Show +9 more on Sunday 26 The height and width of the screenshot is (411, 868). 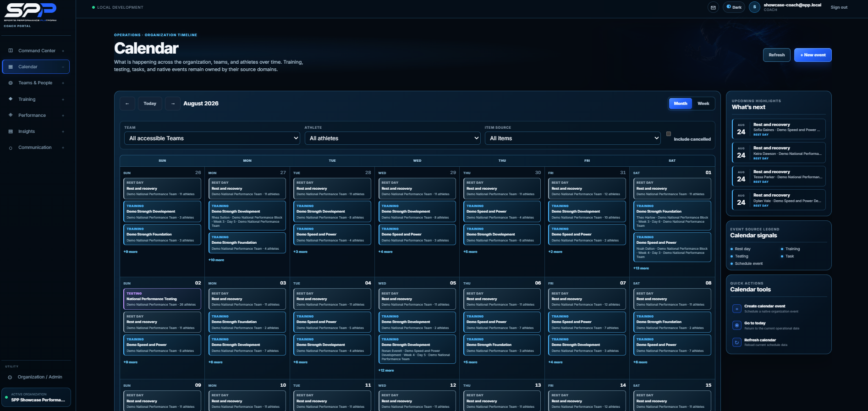(x=131, y=252)
